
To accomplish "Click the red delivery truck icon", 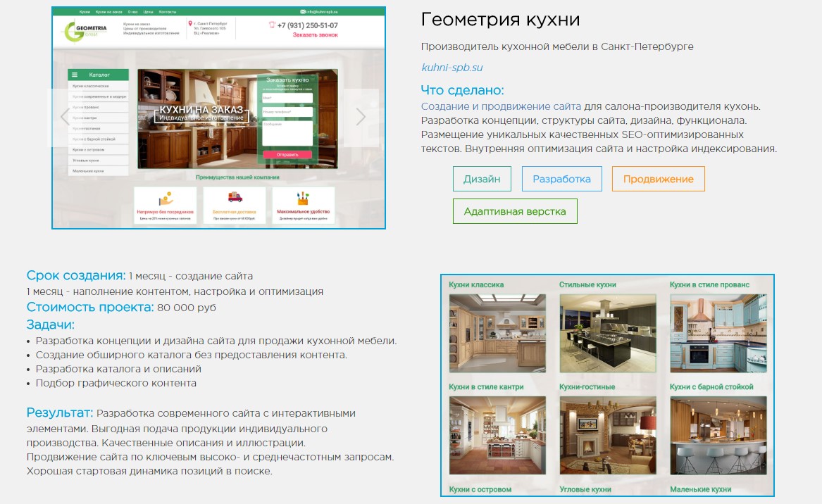I will coord(235,197).
